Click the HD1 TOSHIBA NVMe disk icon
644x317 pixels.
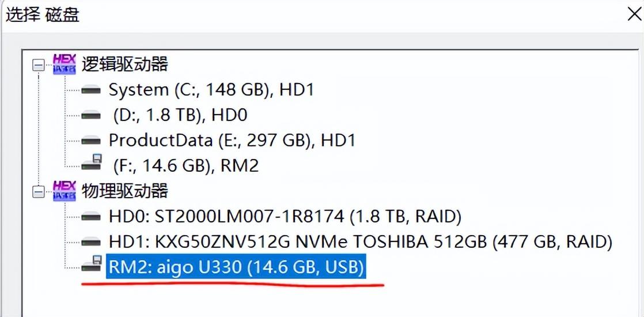(x=91, y=241)
